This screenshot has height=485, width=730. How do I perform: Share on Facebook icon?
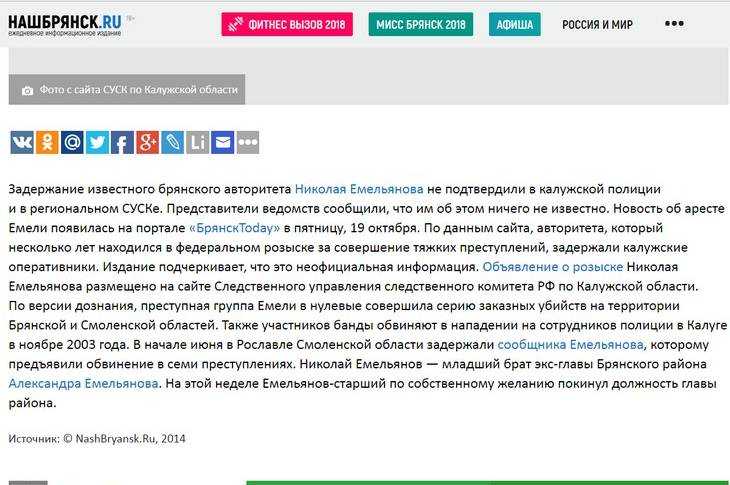pyautogui.click(x=122, y=142)
